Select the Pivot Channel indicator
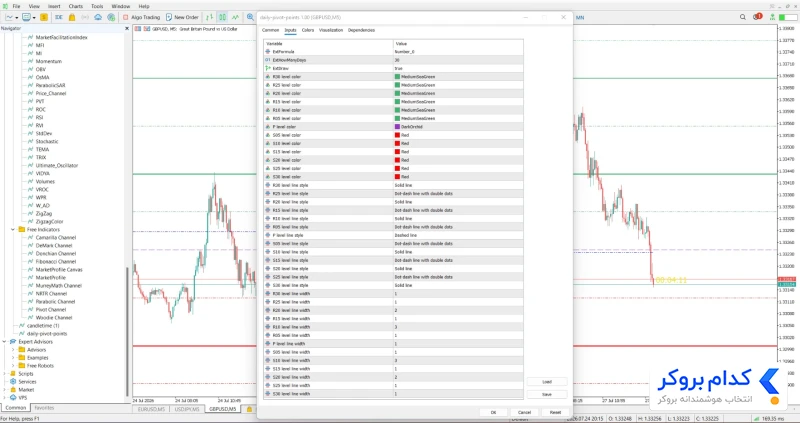This screenshot has width=800, height=423. click(51, 310)
